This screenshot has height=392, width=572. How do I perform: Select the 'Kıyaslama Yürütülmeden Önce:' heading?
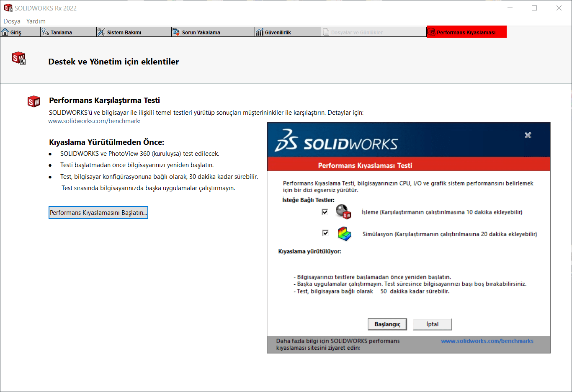(107, 142)
